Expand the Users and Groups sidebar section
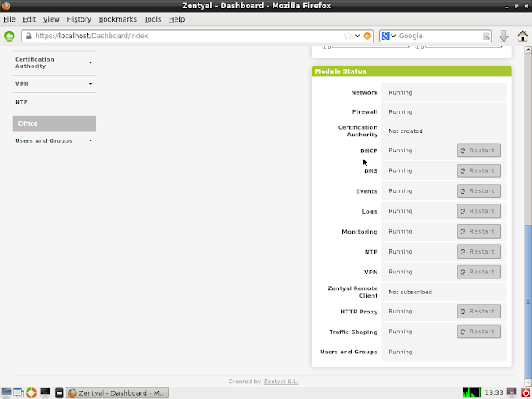 (x=54, y=140)
